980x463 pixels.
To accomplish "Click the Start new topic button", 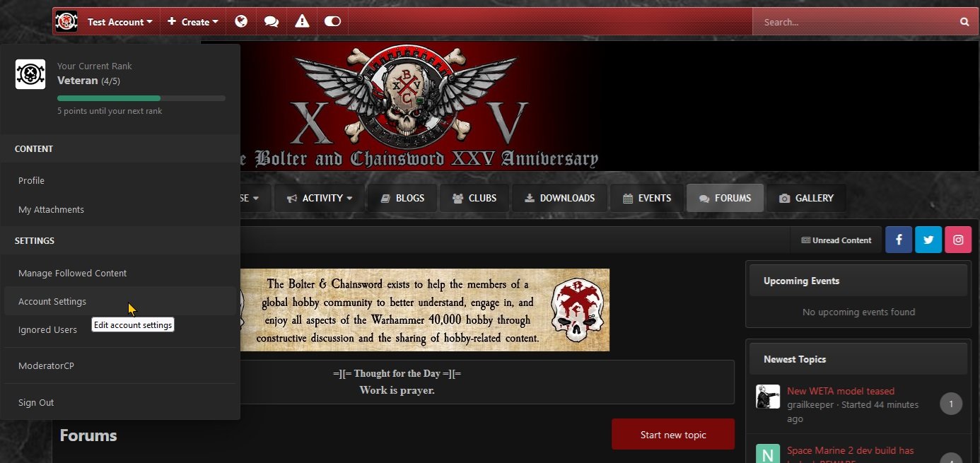I will [673, 435].
